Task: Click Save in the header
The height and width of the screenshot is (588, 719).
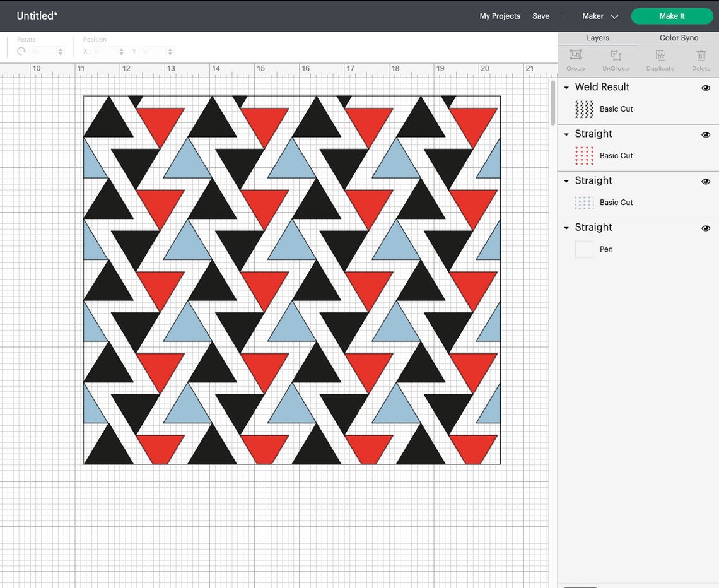Action: pos(541,16)
